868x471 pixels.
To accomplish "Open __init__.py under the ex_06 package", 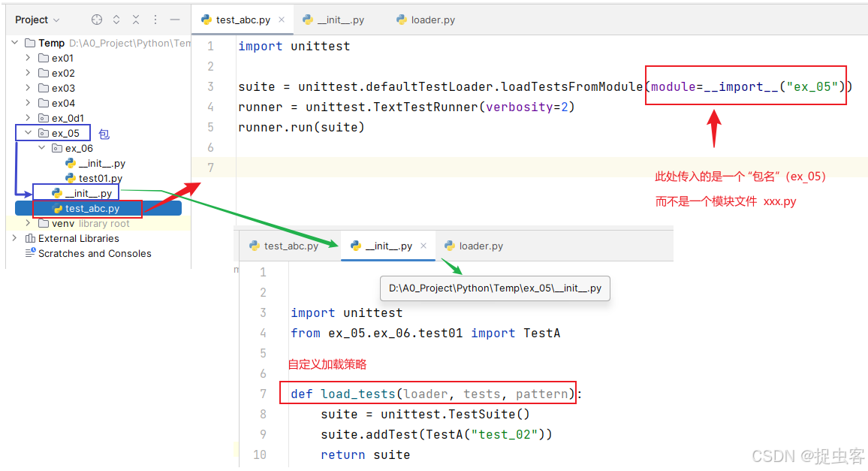I will pyautogui.click(x=95, y=164).
